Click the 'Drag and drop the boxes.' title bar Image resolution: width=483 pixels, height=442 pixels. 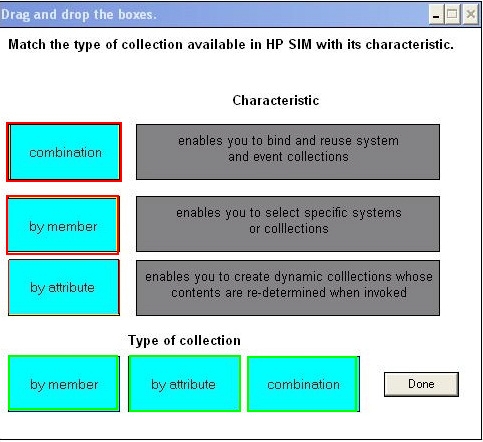click(213, 15)
